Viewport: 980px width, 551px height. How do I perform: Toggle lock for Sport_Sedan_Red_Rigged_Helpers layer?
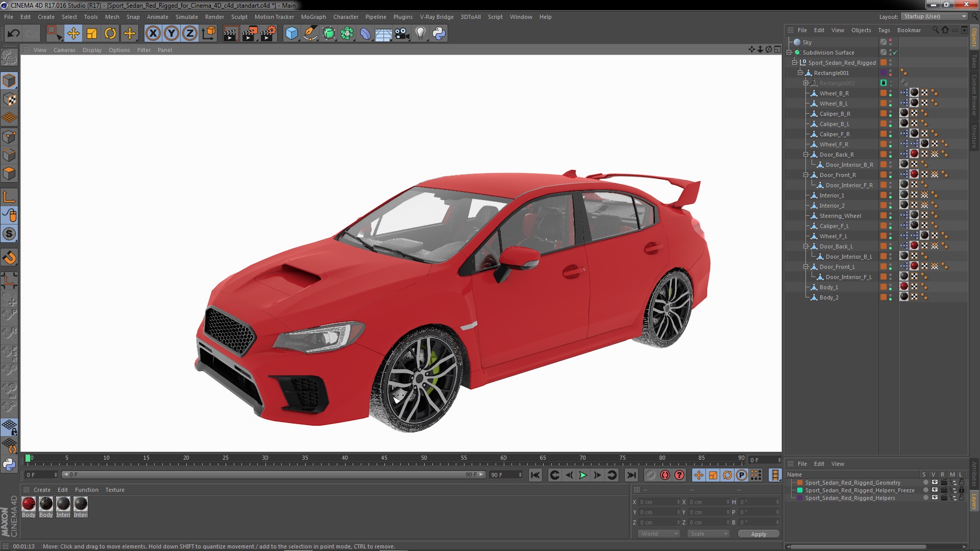pyautogui.click(x=961, y=498)
